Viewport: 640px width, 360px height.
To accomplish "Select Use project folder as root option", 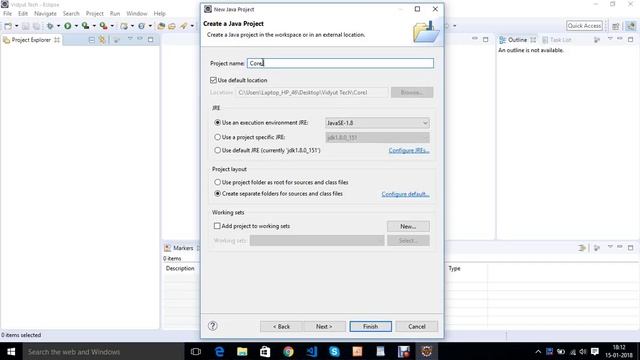I will point(218,182).
